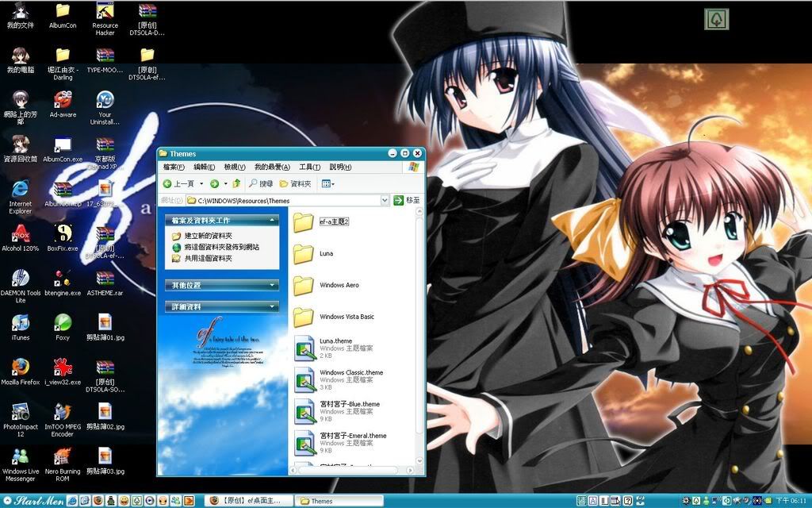Open the 說明(H) menu
The height and width of the screenshot is (508, 812).
(x=339, y=167)
